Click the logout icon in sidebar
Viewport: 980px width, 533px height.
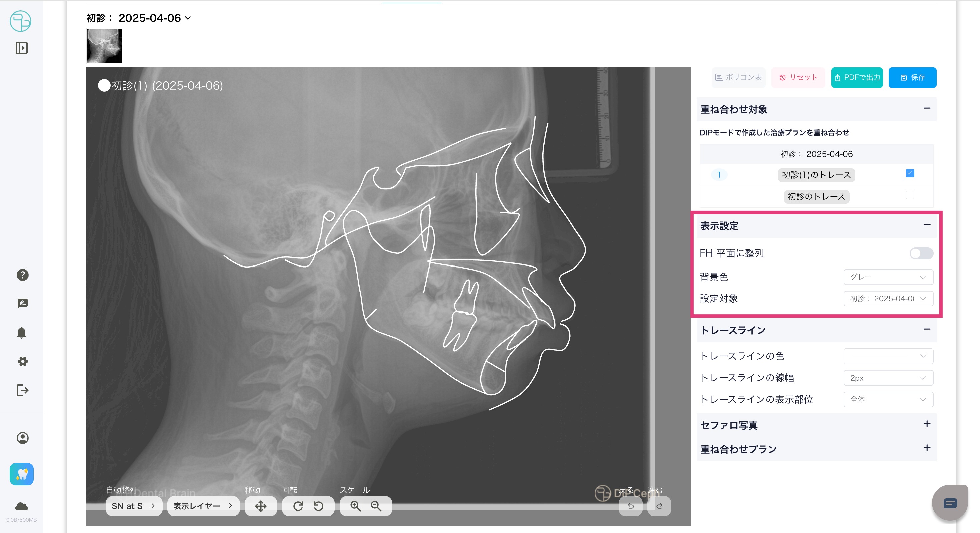(22, 390)
